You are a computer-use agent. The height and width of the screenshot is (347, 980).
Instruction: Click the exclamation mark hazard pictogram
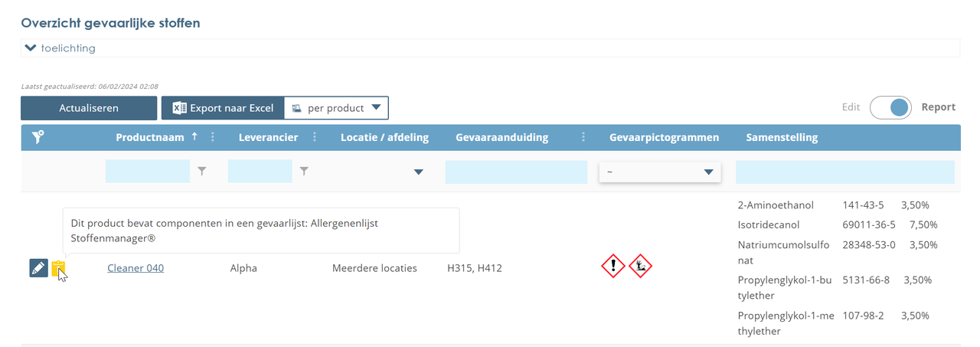(613, 266)
